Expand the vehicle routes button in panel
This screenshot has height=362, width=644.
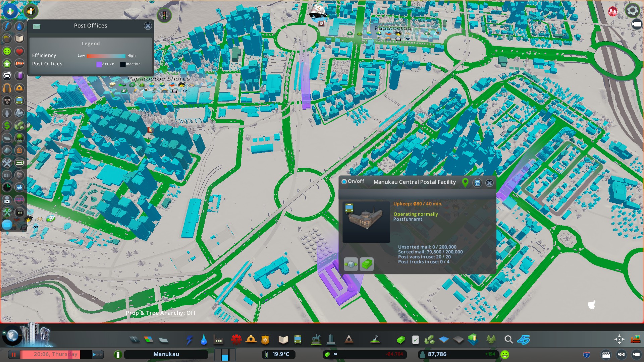(477, 183)
